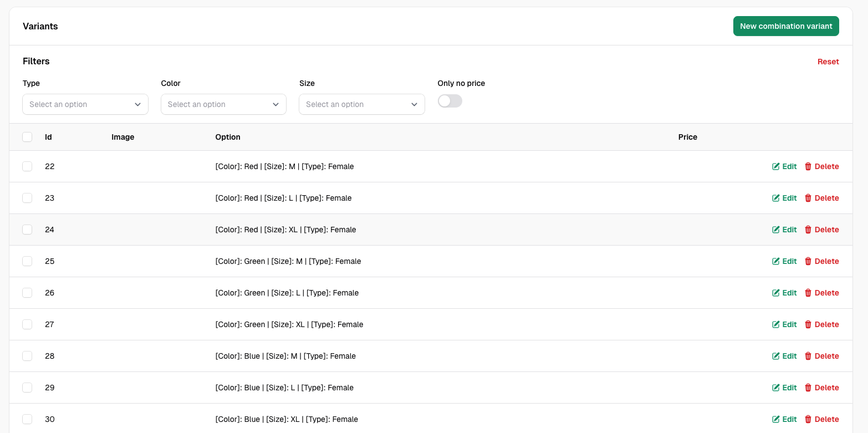Enable the Only no price toggle

[x=450, y=101]
